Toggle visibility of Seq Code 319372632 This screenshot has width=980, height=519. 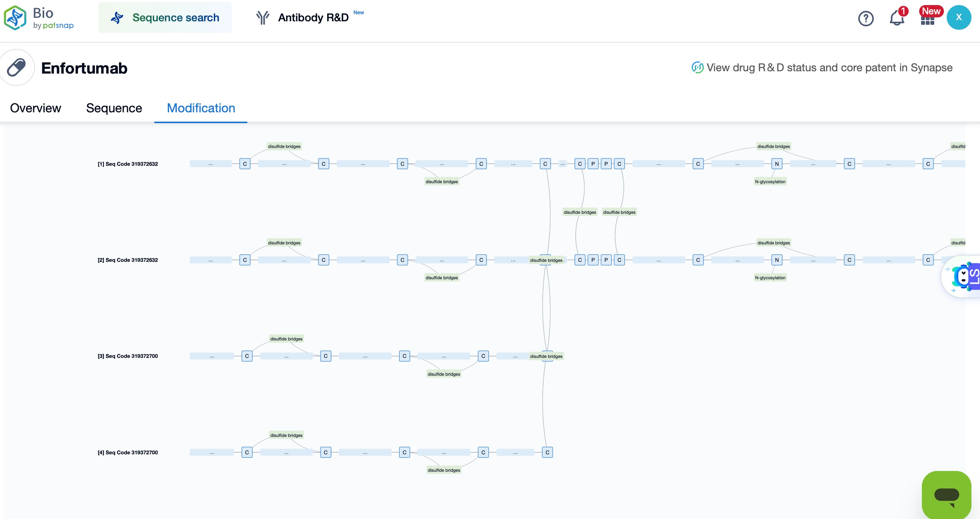[x=127, y=164]
